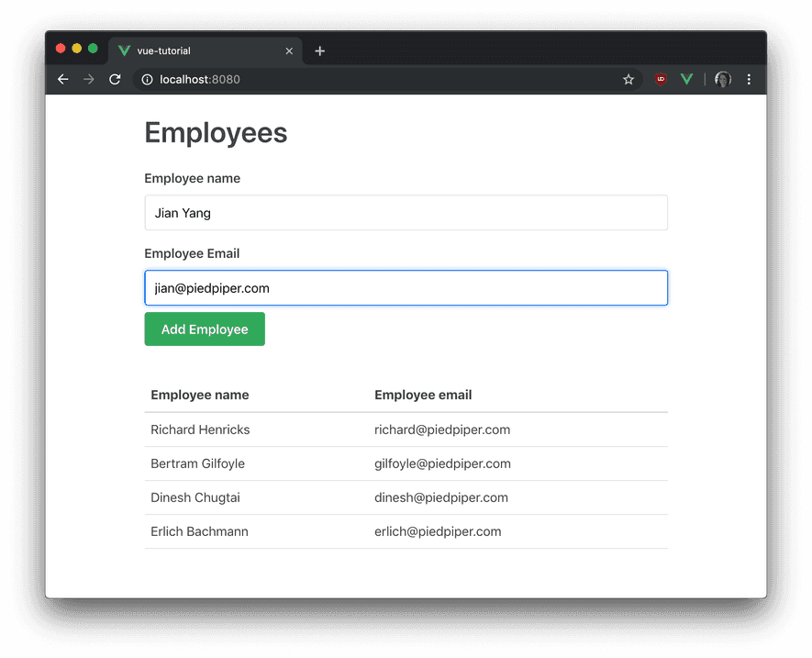This screenshot has height=658, width=812.
Task: Close the vue-tutorial tab
Action: [289, 50]
